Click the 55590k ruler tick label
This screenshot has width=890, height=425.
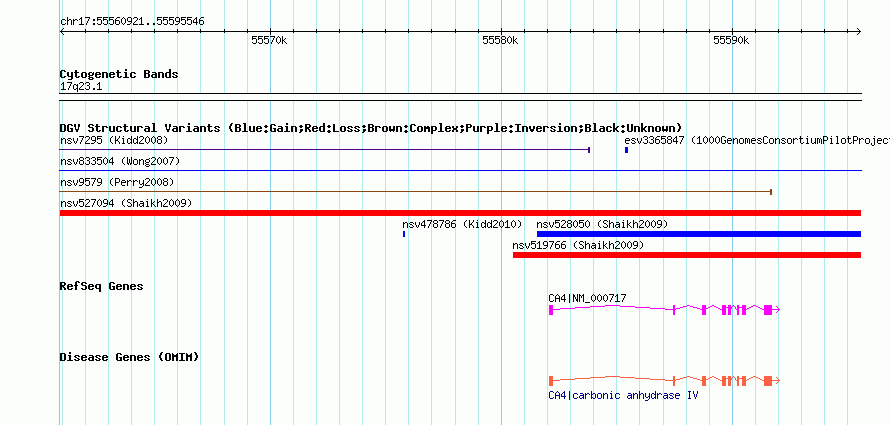tap(731, 40)
